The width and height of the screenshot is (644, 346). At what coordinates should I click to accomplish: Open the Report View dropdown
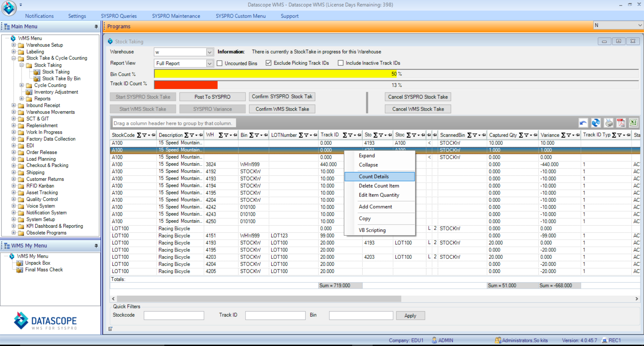(x=209, y=63)
